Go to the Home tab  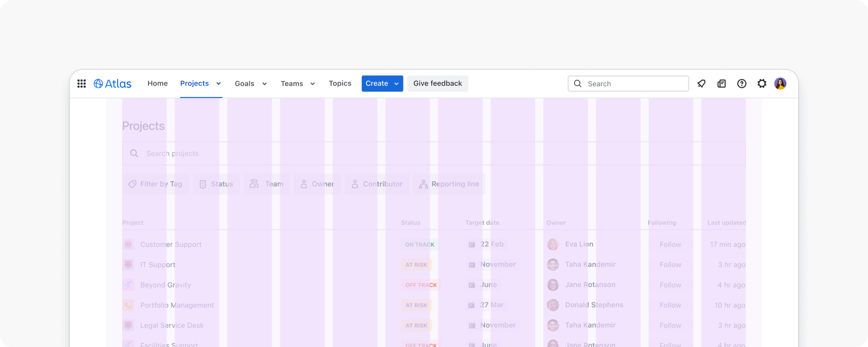click(x=157, y=83)
